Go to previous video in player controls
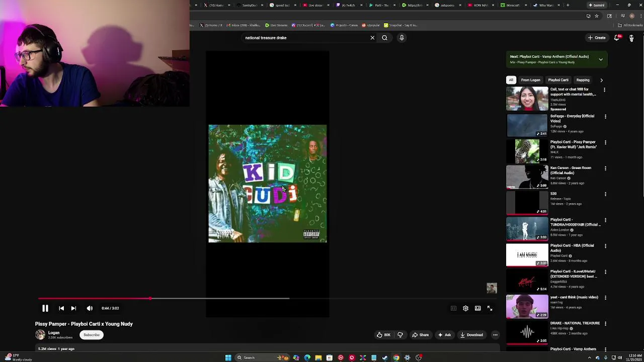The height and width of the screenshot is (362, 644). pos(61,308)
